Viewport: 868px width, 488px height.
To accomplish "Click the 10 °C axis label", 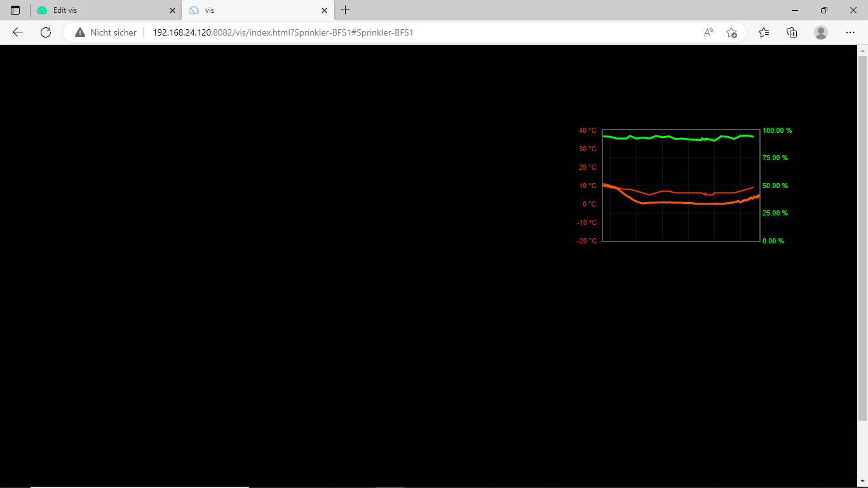I will pyautogui.click(x=588, y=186).
